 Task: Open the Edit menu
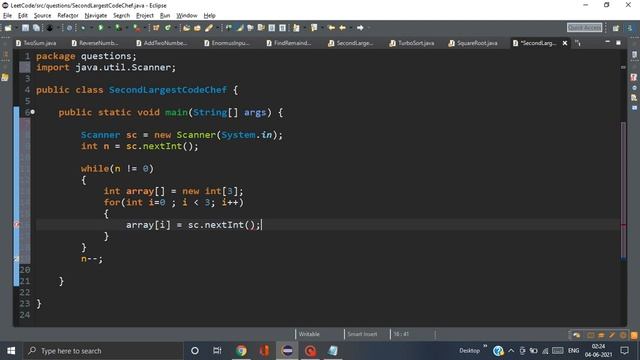click(23, 16)
